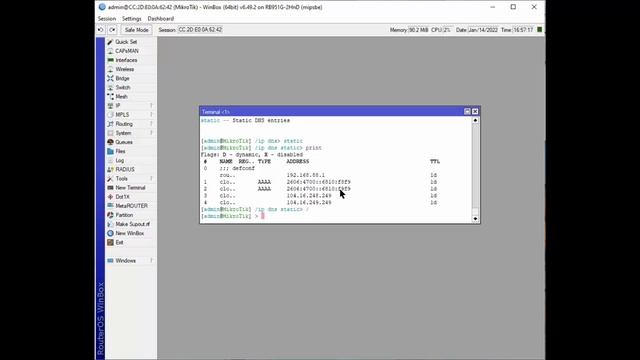This screenshot has height=360, width=640.
Task: Expand the MPLS submenu arrow
Action: [151, 115]
